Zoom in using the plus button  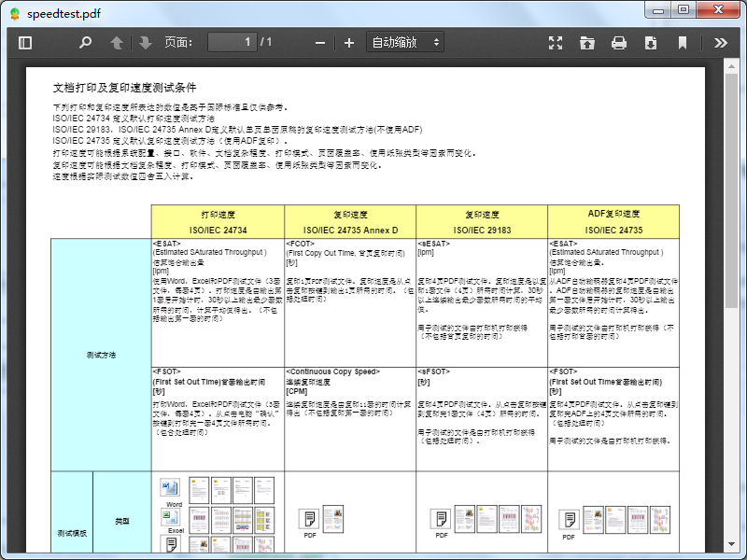pyautogui.click(x=349, y=43)
